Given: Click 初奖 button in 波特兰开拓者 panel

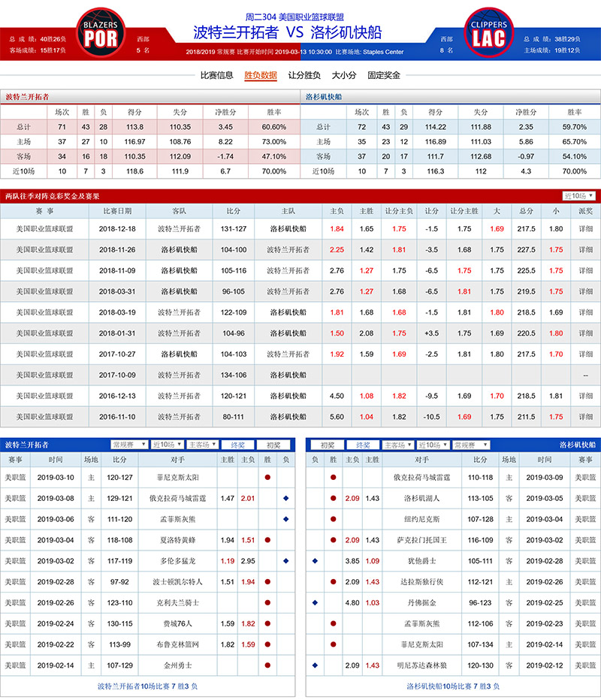Looking at the screenshot, I should tap(273, 445).
